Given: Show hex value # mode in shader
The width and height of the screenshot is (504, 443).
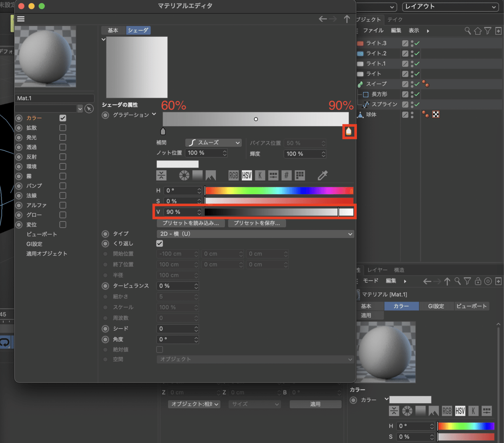Looking at the screenshot, I should click(286, 175).
